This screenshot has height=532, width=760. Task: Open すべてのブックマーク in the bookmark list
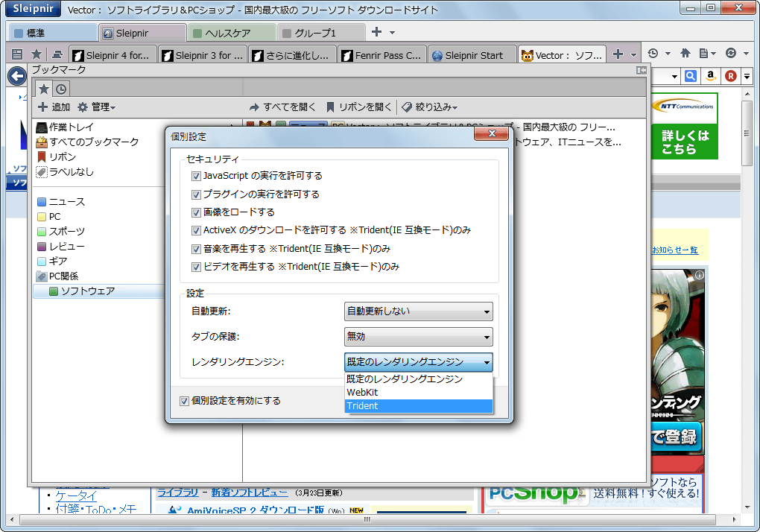point(87,142)
